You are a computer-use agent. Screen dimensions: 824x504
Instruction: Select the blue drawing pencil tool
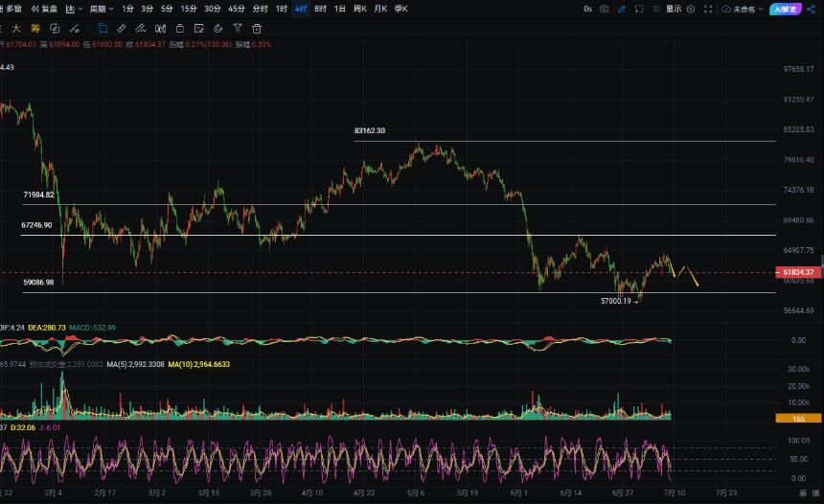[x=622, y=9]
